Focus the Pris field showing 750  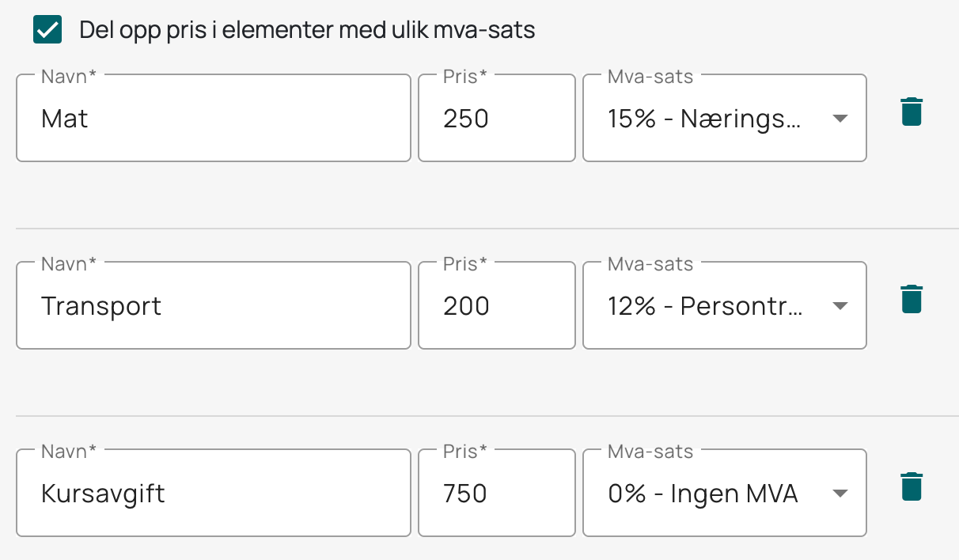tap(497, 493)
